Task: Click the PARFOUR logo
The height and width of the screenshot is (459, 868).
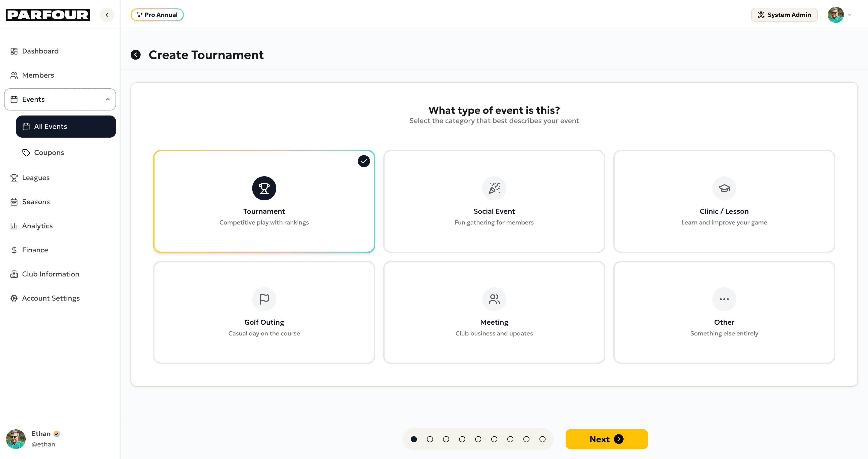Action: click(x=48, y=15)
